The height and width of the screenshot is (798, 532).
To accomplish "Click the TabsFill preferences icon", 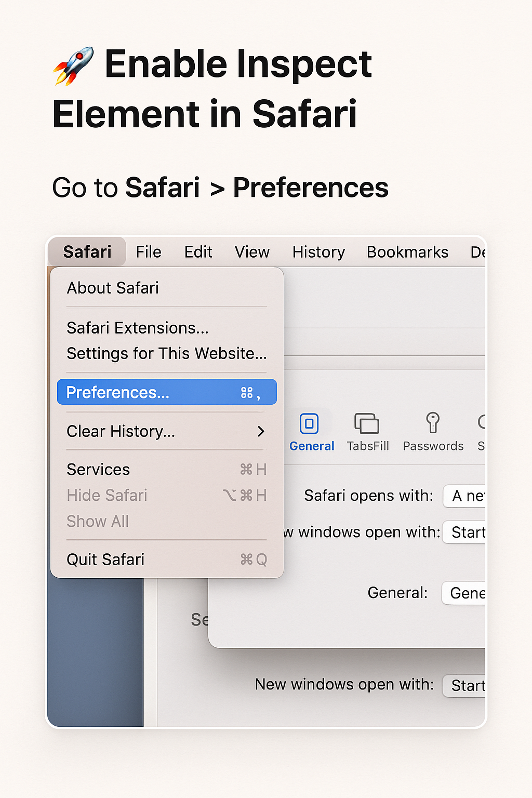I will point(367,423).
